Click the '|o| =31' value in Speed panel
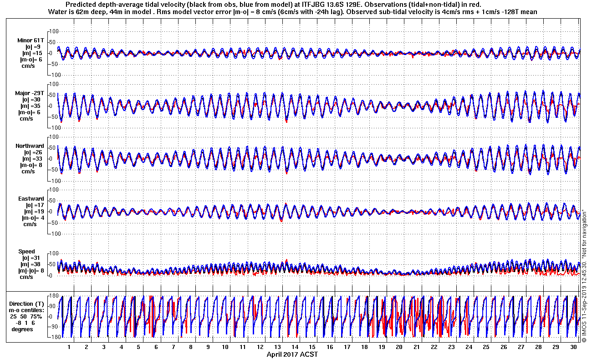The width and height of the screenshot is (592, 364). coord(32,258)
